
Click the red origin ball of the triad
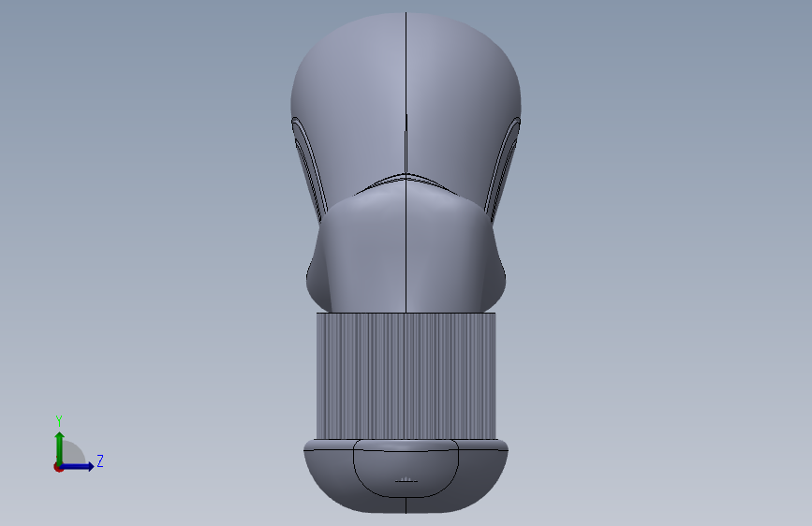pos(58,467)
